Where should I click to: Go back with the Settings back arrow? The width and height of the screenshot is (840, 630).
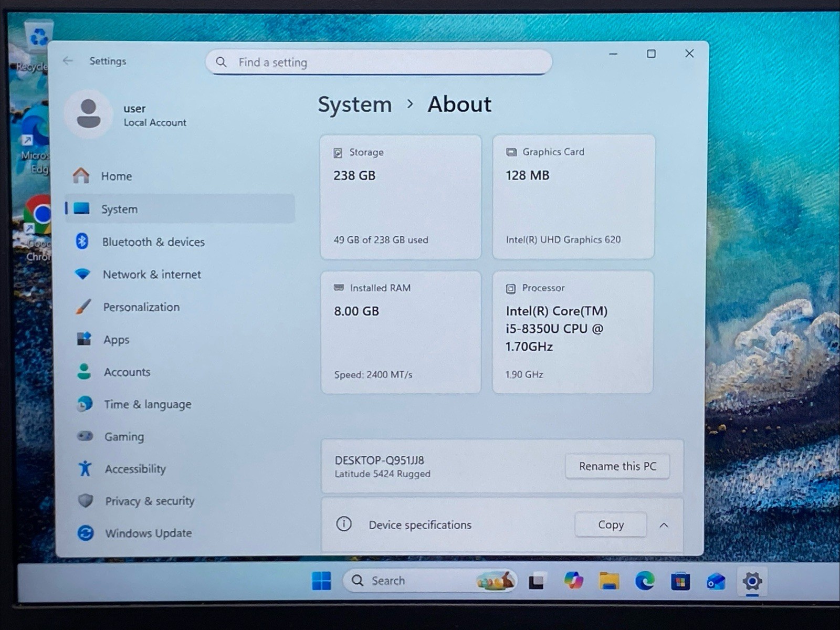pyautogui.click(x=68, y=61)
